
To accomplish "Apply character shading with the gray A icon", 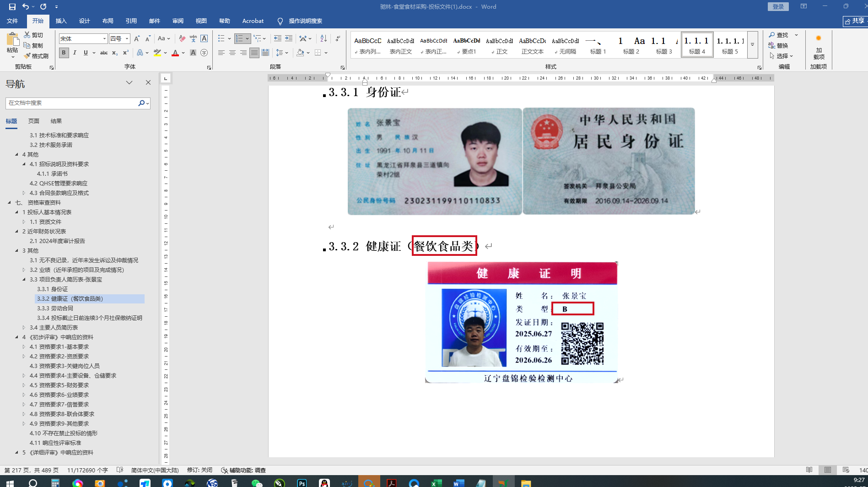I will tap(193, 53).
